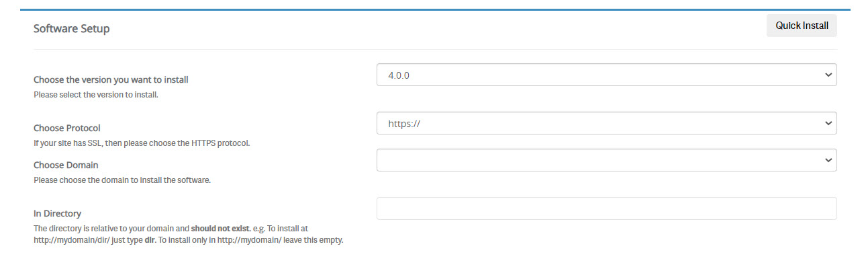The width and height of the screenshot is (868, 271).
Task: Click the Quick Install button
Action: coord(802,26)
